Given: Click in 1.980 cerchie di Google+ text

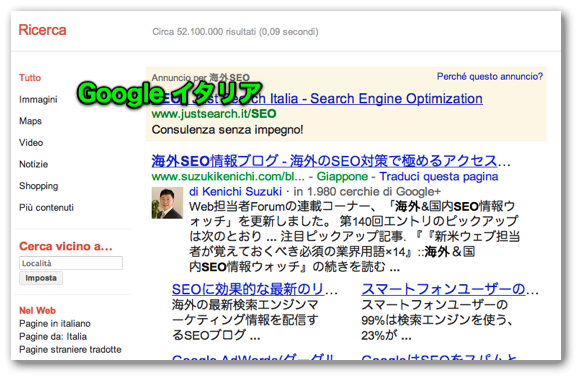Looking at the screenshot, I should [x=367, y=192].
